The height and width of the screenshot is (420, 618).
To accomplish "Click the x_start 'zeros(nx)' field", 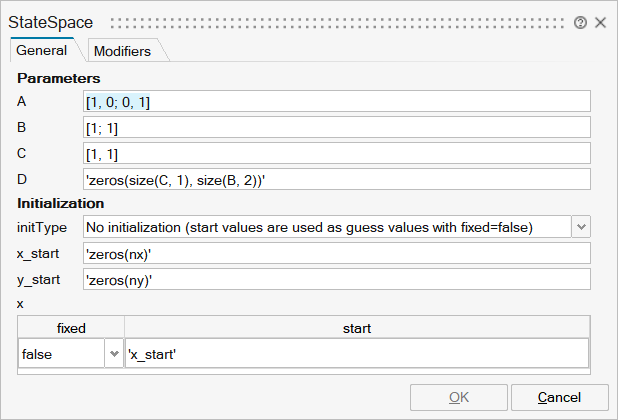I will [337, 253].
